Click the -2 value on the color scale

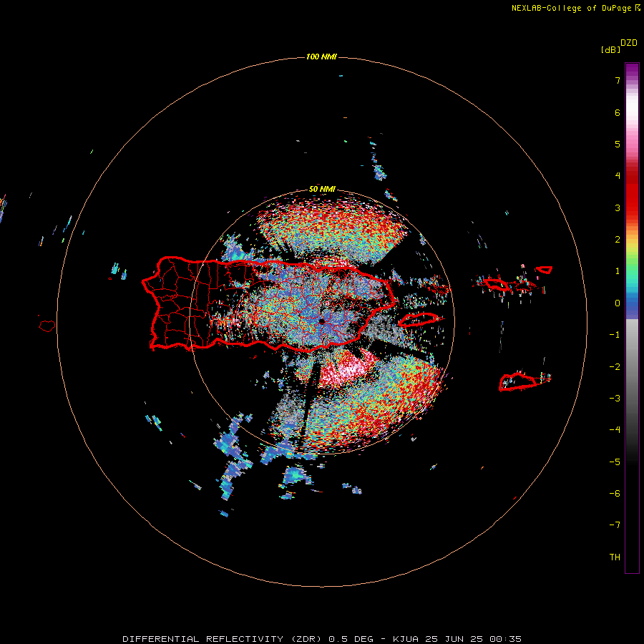tap(615, 367)
